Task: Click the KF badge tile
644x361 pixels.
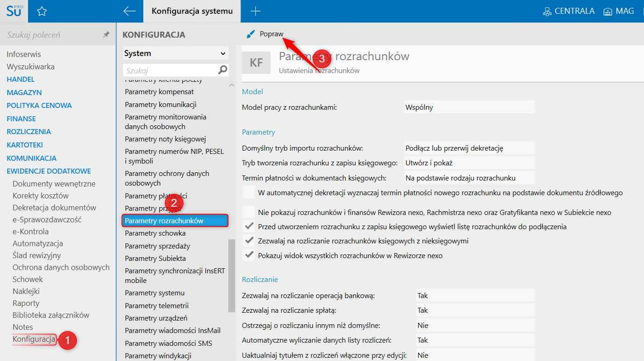Action: (x=256, y=62)
